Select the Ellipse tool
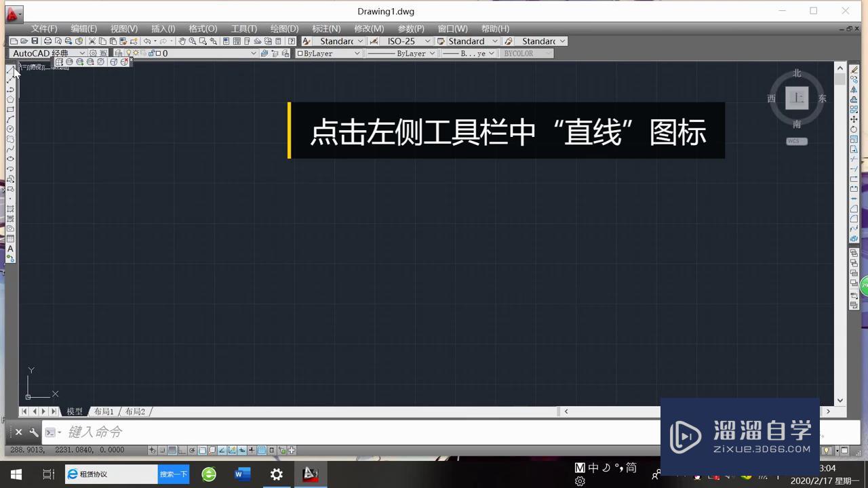Image resolution: width=868 pixels, height=488 pixels. (10, 159)
